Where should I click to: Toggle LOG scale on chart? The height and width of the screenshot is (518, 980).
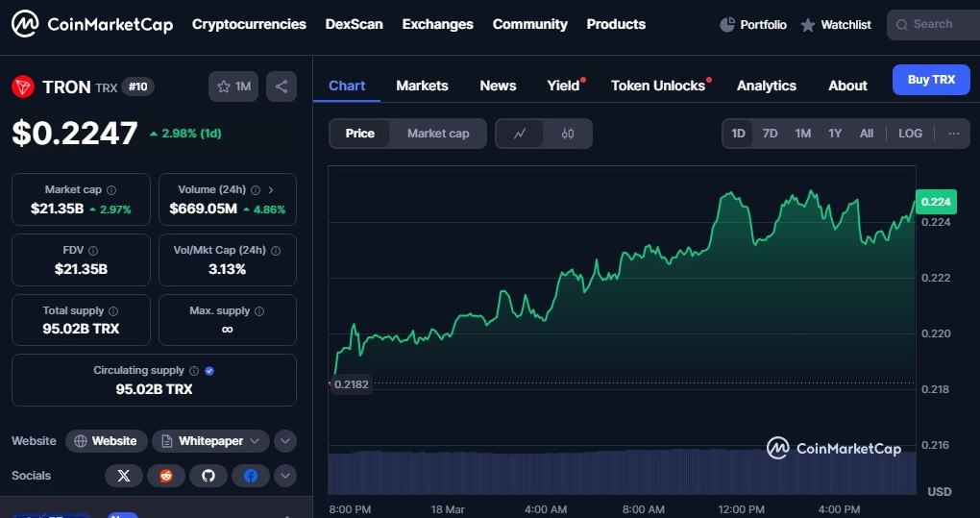tap(910, 134)
